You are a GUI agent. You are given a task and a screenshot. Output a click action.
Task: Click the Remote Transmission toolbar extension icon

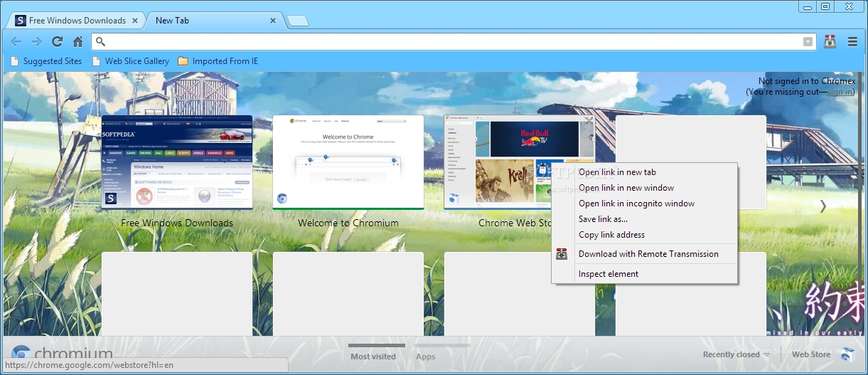tap(830, 41)
